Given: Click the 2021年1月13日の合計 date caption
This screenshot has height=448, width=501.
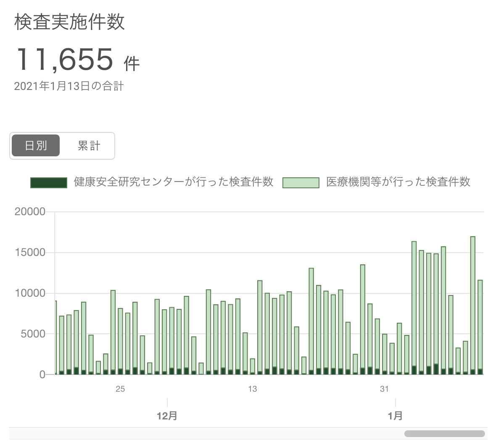Looking at the screenshot, I should point(69,86).
